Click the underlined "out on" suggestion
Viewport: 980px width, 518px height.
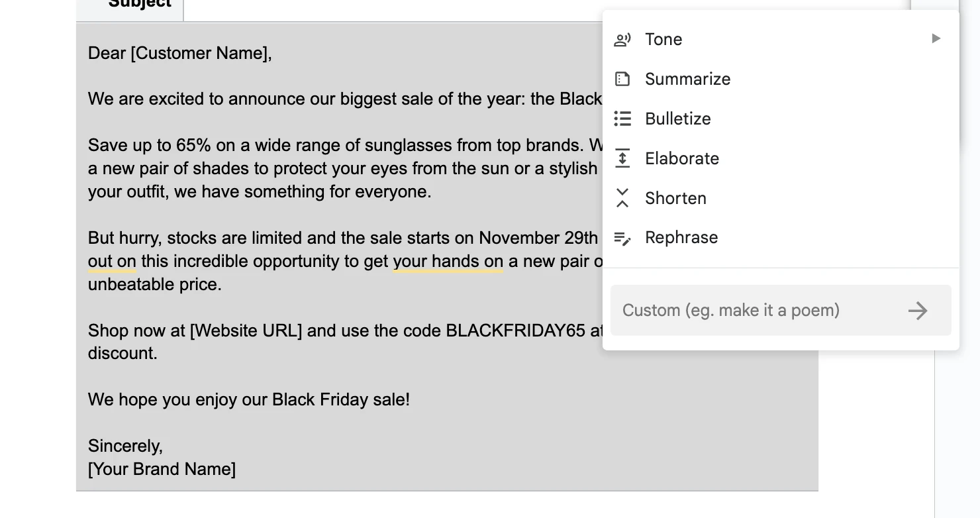point(112,262)
